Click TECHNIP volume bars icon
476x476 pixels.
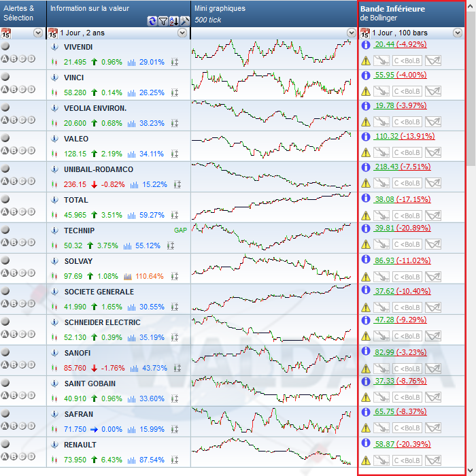(128, 246)
